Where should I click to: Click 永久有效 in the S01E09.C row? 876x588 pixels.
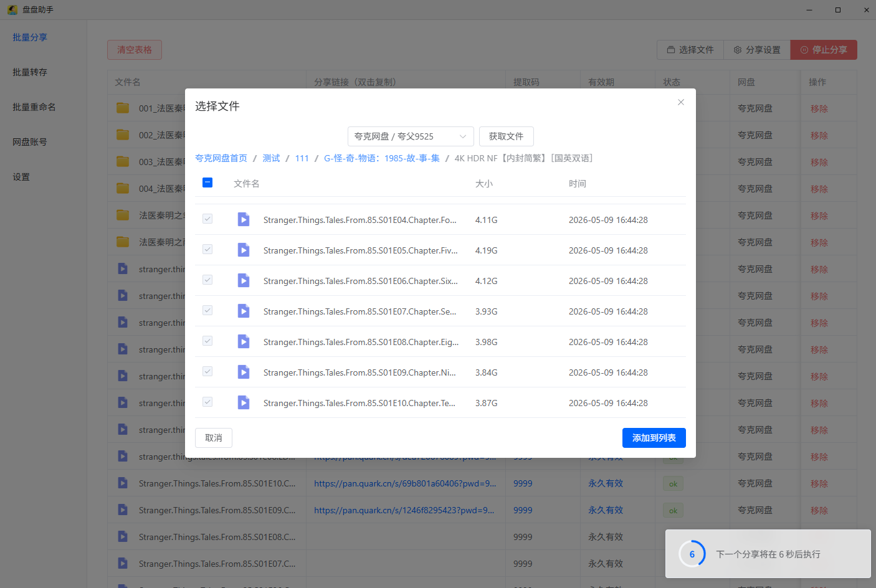(x=606, y=510)
